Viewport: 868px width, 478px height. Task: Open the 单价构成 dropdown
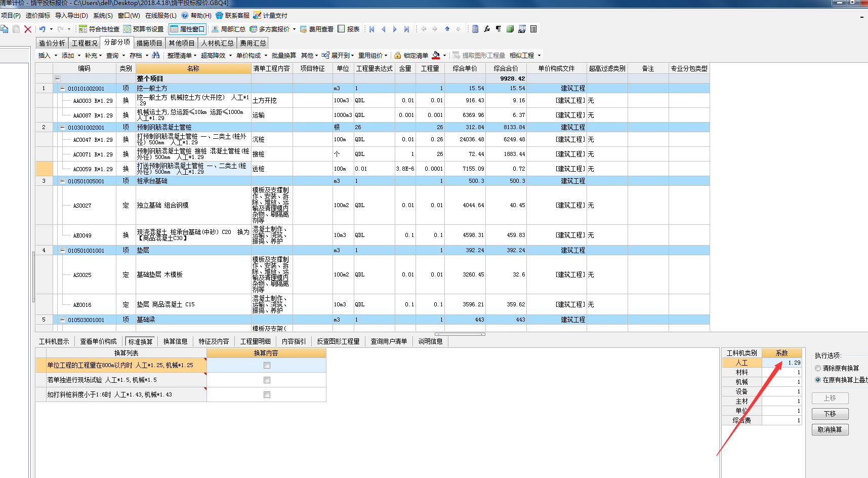tap(252, 55)
